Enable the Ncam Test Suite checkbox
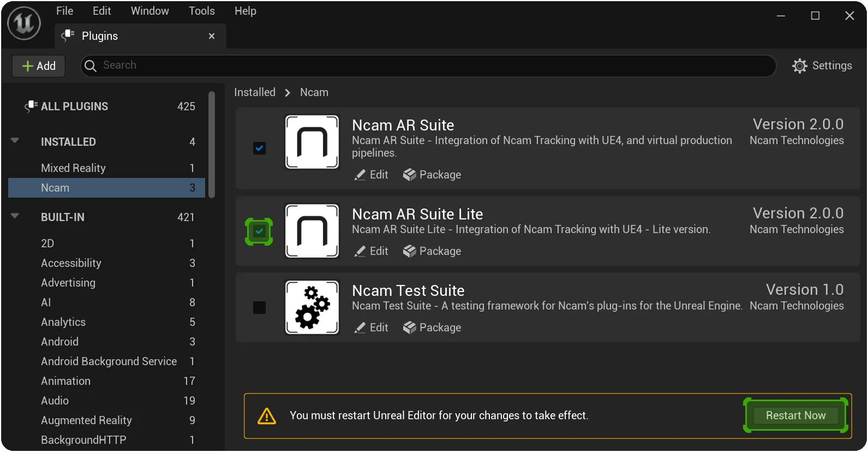Screen dimensions: 868x452 260,307
